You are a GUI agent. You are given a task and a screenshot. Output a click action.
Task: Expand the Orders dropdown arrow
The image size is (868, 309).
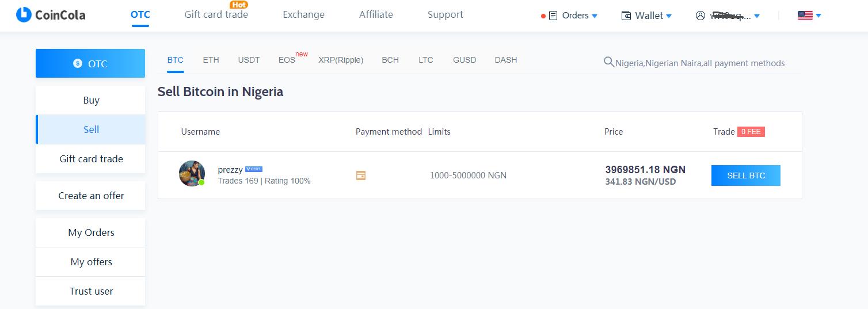pyautogui.click(x=595, y=16)
